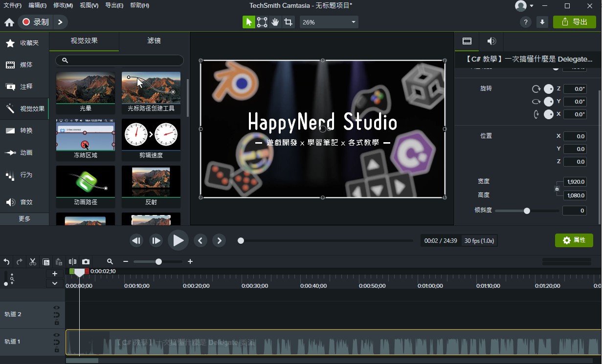
Task: Go to the Home screen icon
Action: (x=9, y=22)
